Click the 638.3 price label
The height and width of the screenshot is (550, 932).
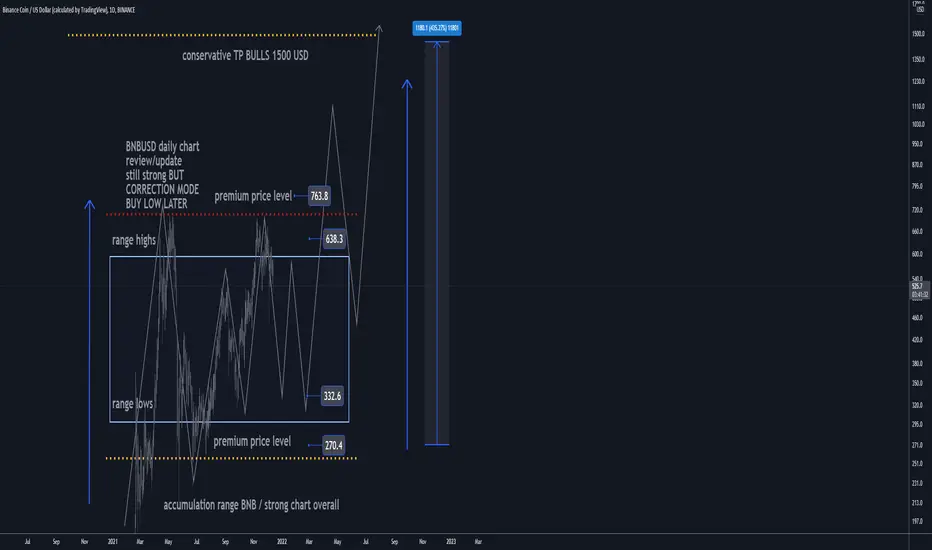334,239
